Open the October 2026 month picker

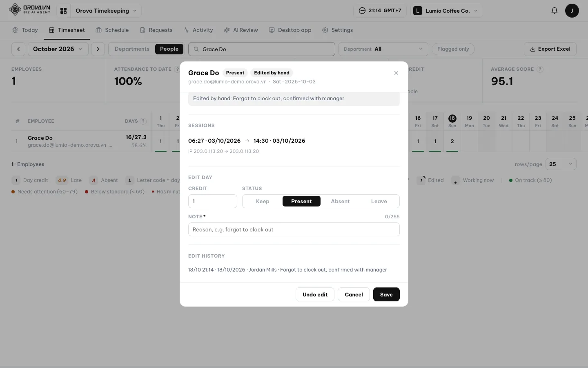coord(58,49)
